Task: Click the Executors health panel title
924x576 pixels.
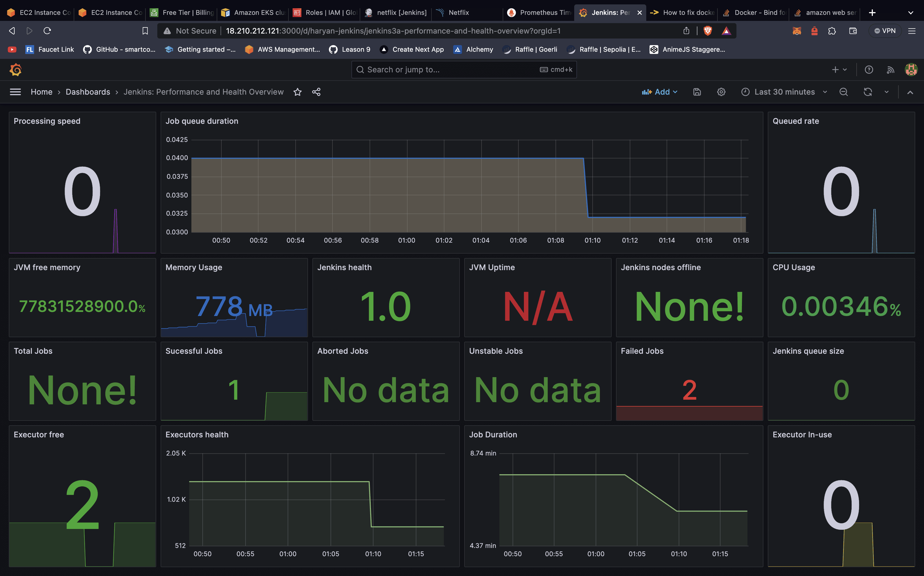Action: tap(197, 435)
